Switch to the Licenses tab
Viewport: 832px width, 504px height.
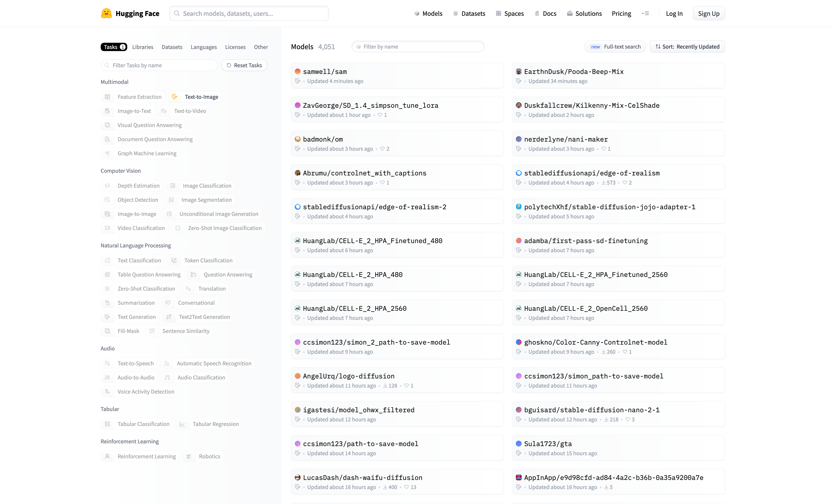point(235,47)
